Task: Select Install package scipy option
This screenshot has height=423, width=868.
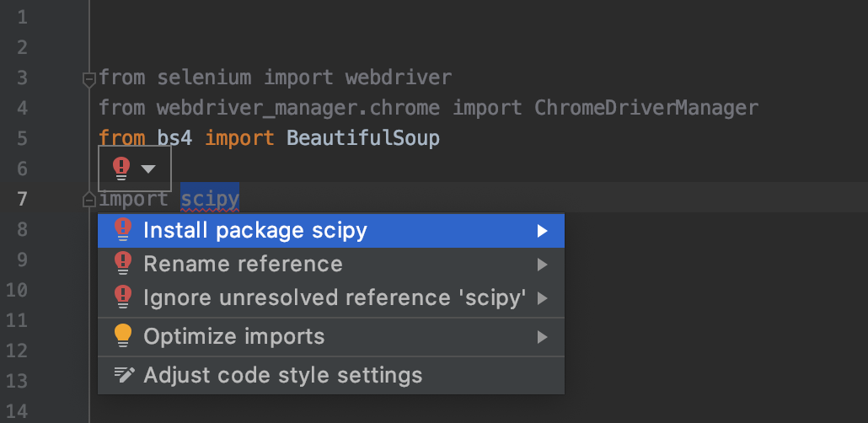Action: point(331,230)
